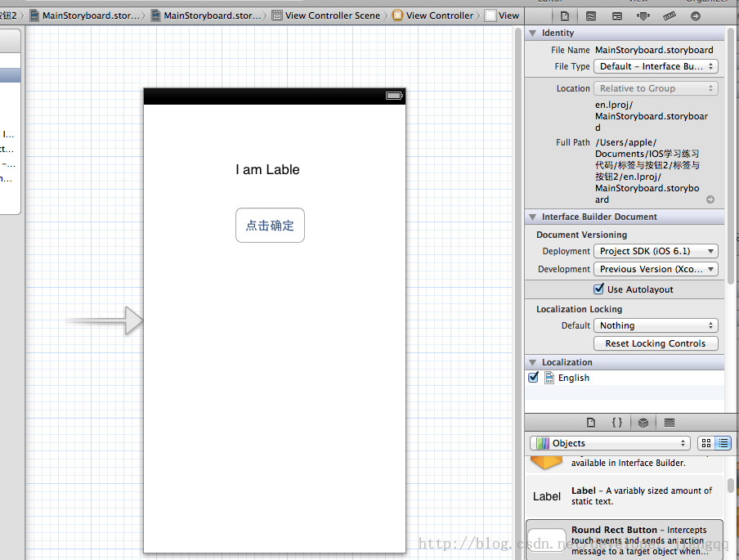Select the "I am Lable" label on canvas
739x560 pixels.
point(267,170)
